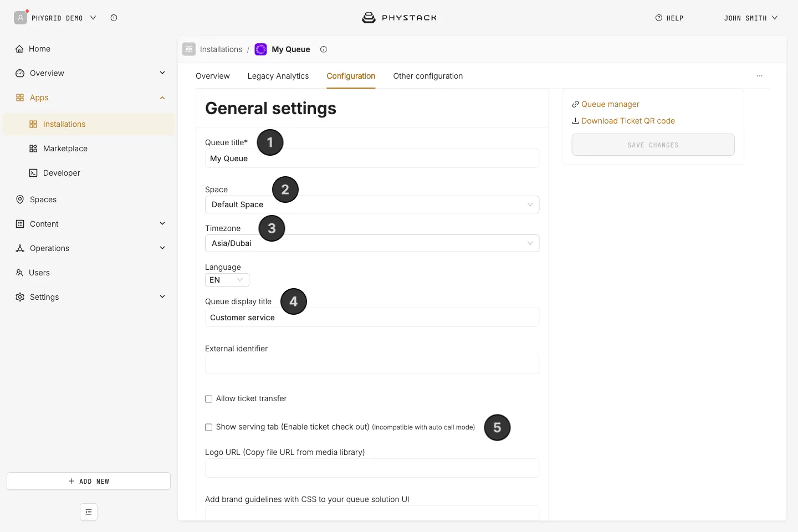Expand the Operations section chevron
Image resolution: width=798 pixels, height=532 pixels.
click(x=162, y=248)
